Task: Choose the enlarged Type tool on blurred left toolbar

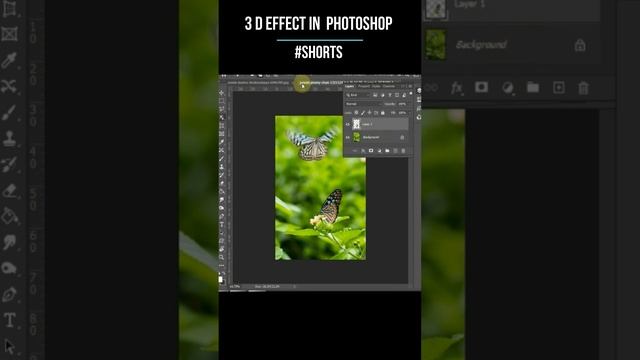Action: (x=9, y=320)
